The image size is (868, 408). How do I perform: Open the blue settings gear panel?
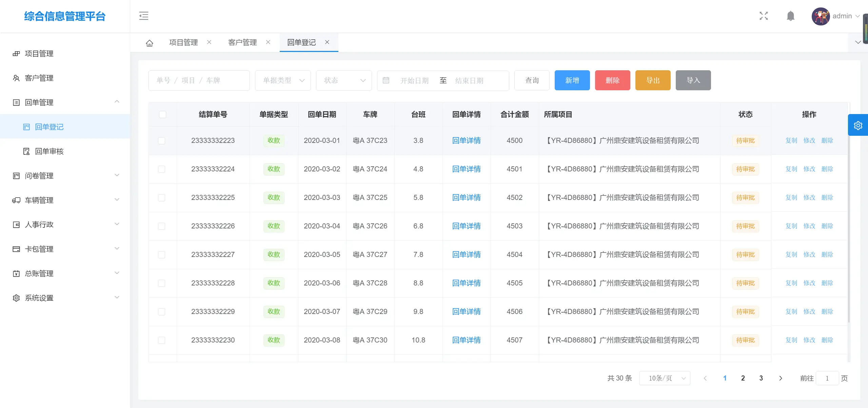click(x=858, y=125)
